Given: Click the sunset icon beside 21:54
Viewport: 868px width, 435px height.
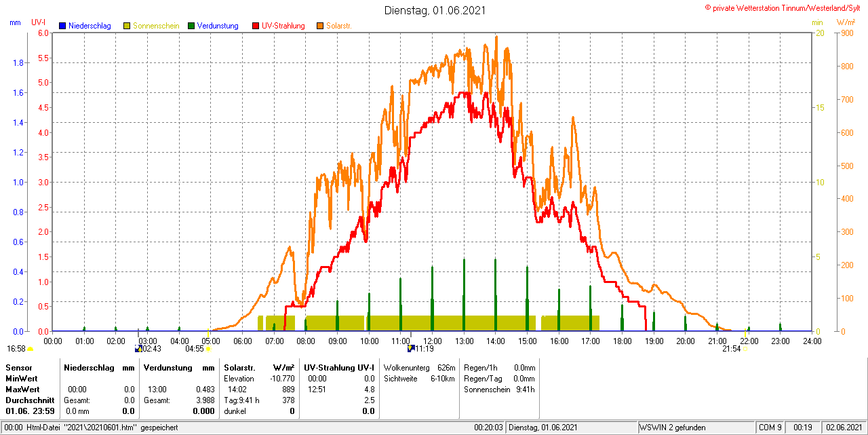Looking at the screenshot, I should click(745, 349).
